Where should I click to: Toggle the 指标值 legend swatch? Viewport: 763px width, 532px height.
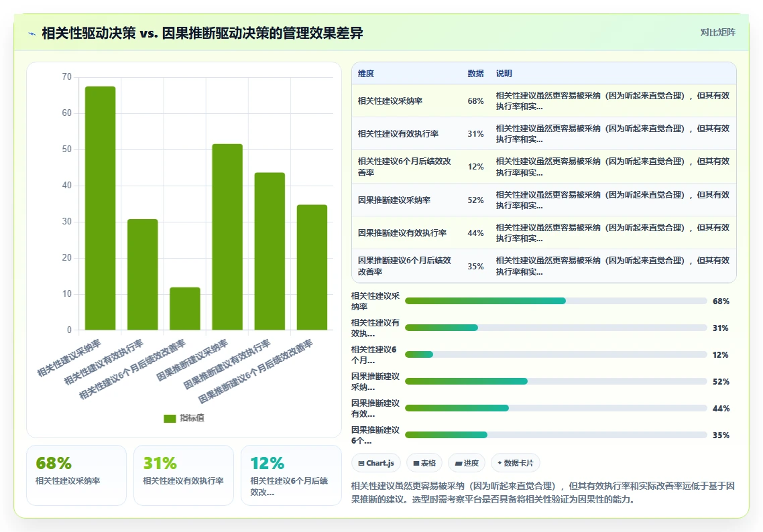point(170,418)
